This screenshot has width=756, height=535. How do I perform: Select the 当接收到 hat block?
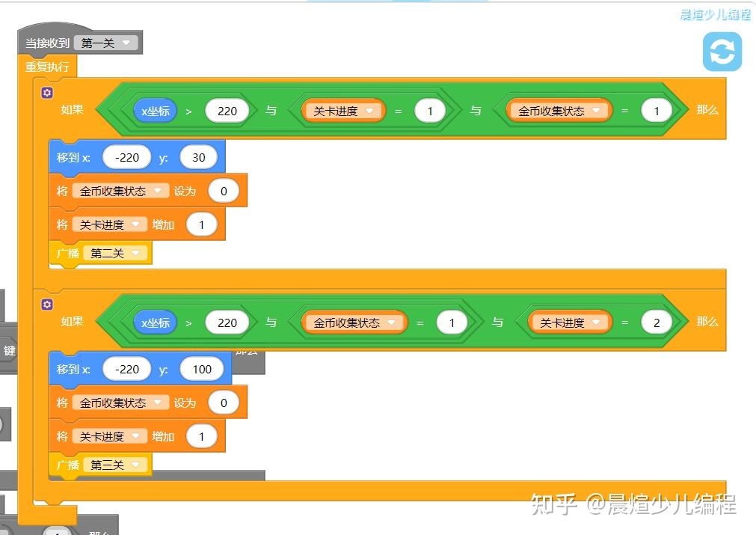click(x=47, y=43)
